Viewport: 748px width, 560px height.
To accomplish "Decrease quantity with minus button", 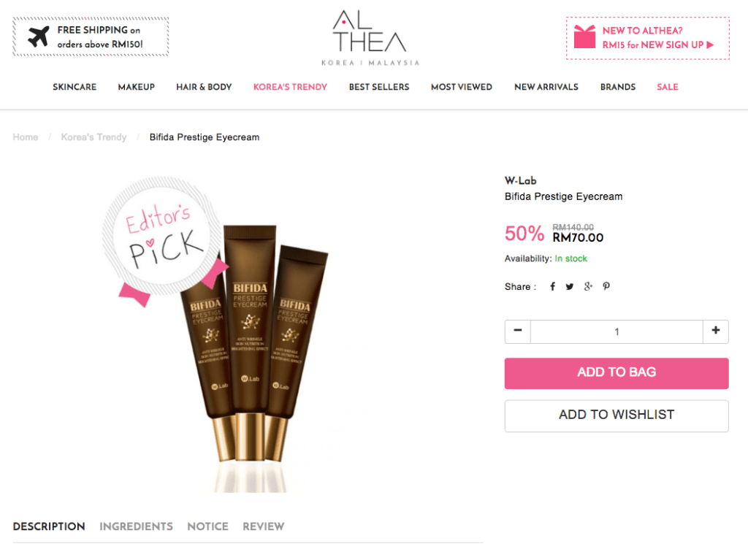I will pyautogui.click(x=518, y=331).
